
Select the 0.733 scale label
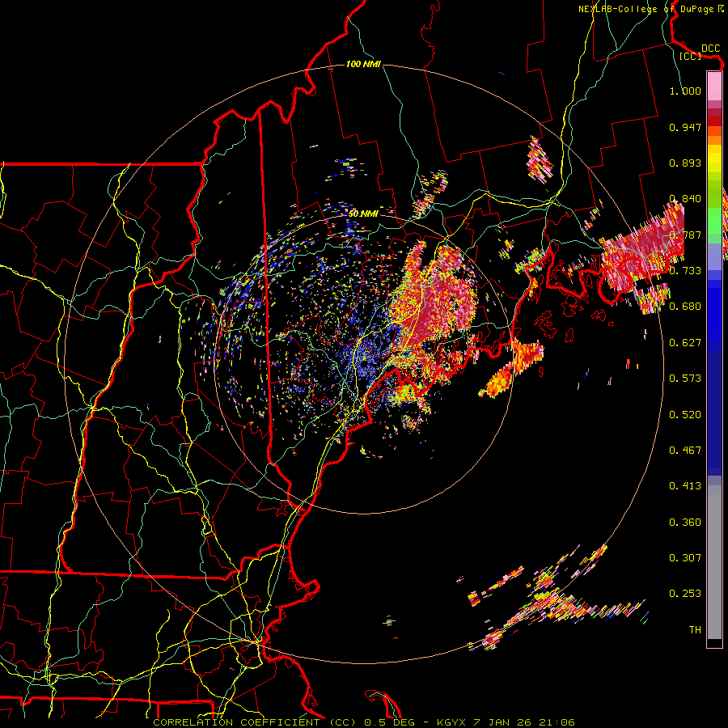685,271
